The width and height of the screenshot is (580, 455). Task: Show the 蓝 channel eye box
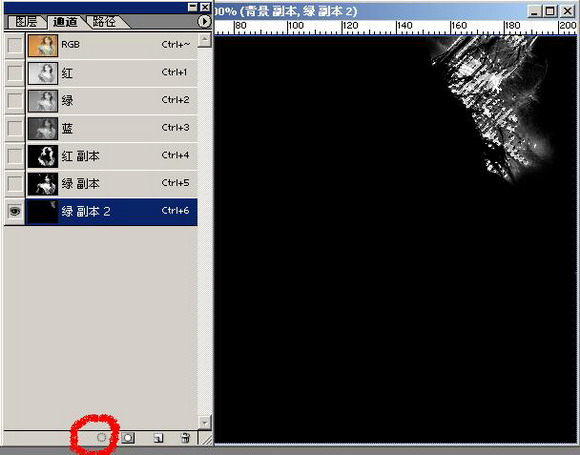point(15,128)
